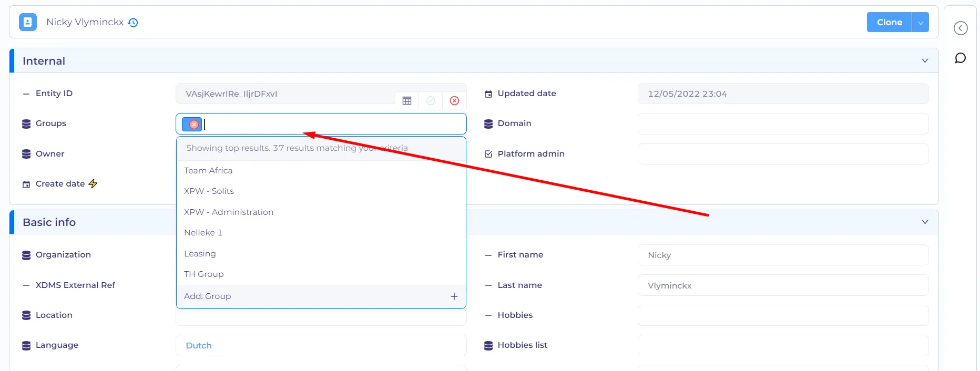Click the database icon beside Location label
The image size is (980, 371).
(x=26, y=315)
